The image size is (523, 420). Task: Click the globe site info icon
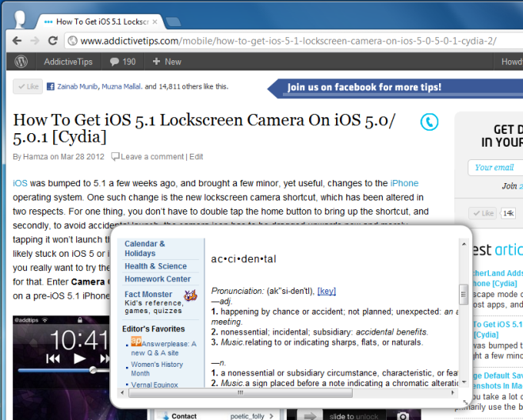click(72, 40)
